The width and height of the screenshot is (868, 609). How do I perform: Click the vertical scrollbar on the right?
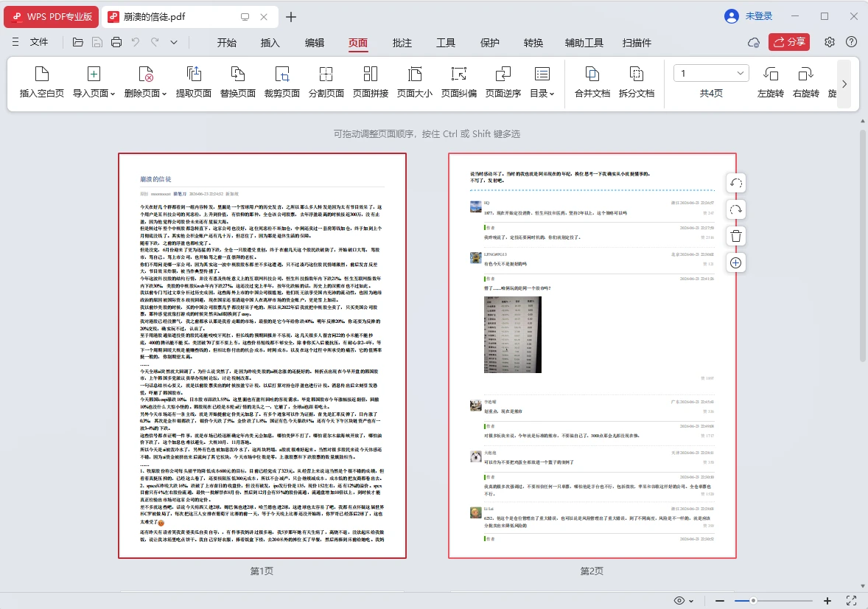click(x=862, y=246)
